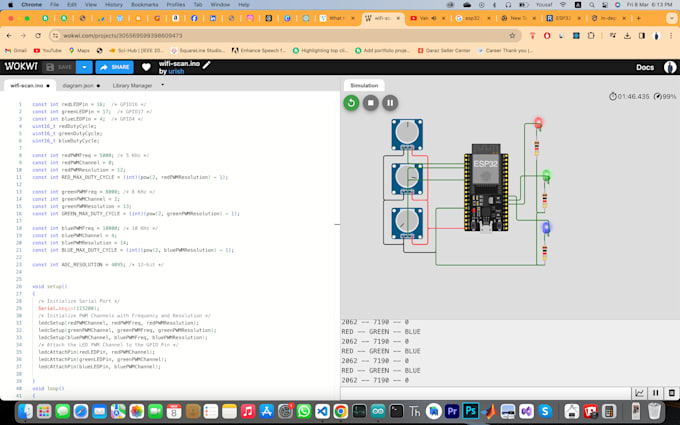
Task: Click the serial monitor input field
Action: click(x=485, y=393)
